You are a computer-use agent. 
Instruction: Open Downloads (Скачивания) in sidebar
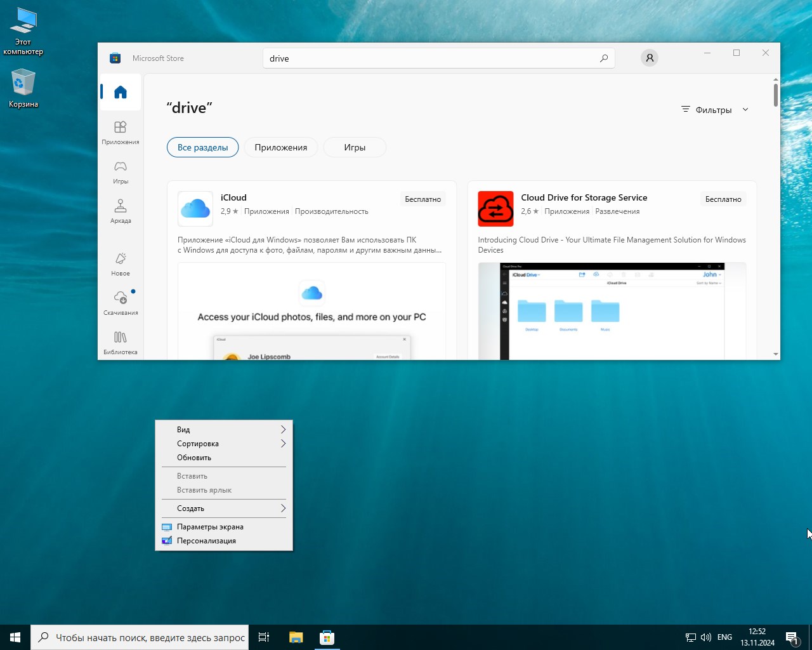pyautogui.click(x=121, y=303)
